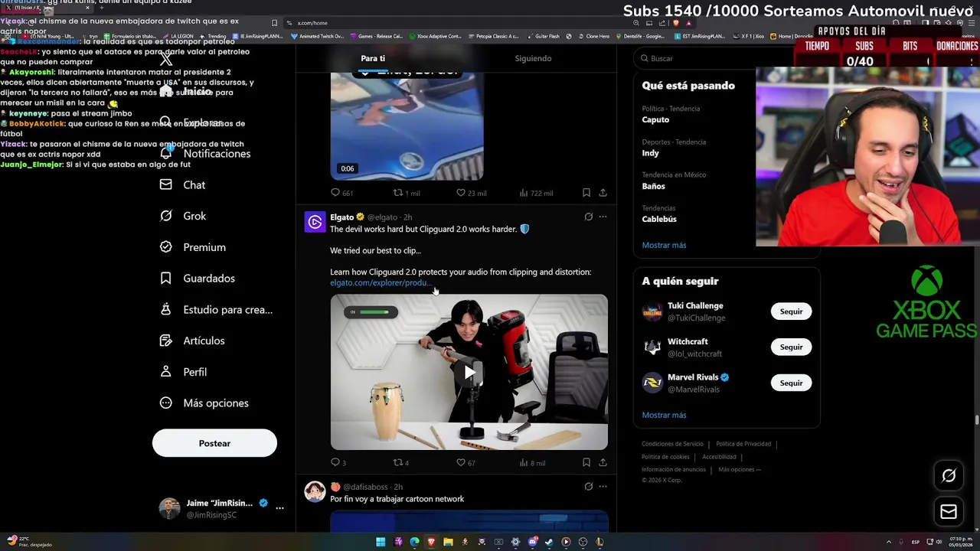Bookmark the car video post

click(586, 193)
